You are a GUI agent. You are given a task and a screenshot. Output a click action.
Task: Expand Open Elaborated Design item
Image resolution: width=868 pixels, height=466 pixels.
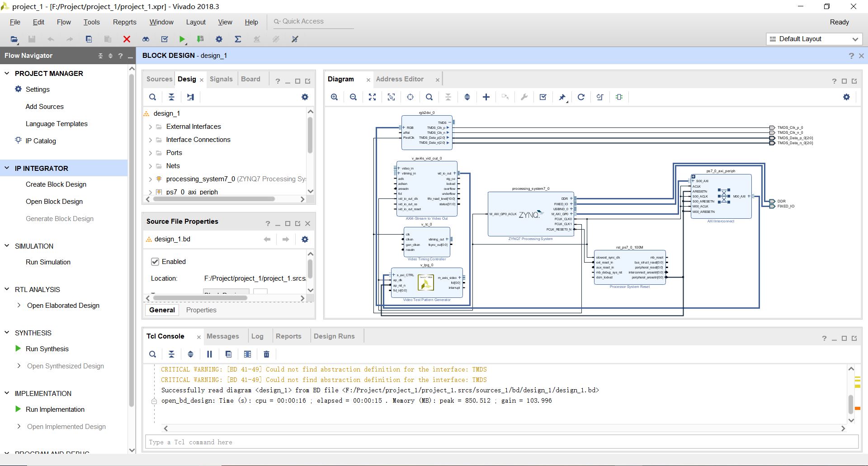19,306
